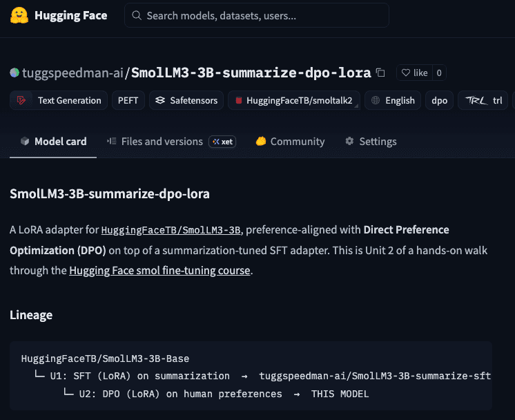Click the xet badge
Image resolution: width=515 pixels, height=420 pixels.
[222, 142]
